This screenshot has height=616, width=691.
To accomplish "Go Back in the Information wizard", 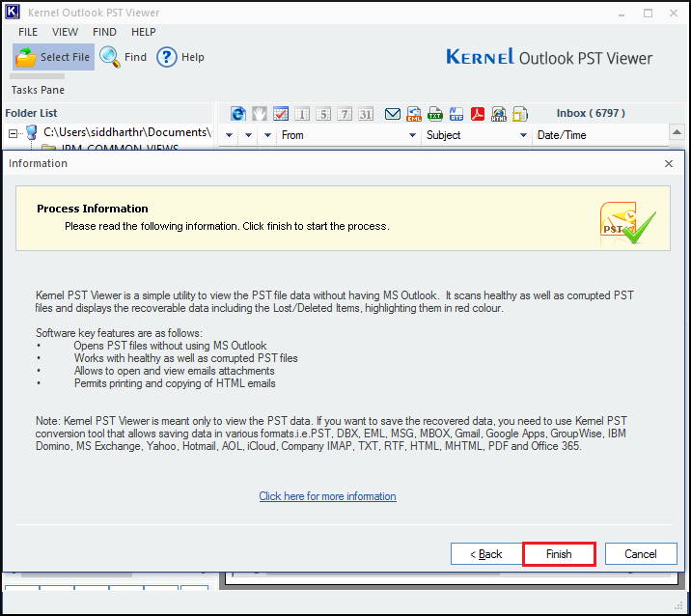I will click(486, 554).
